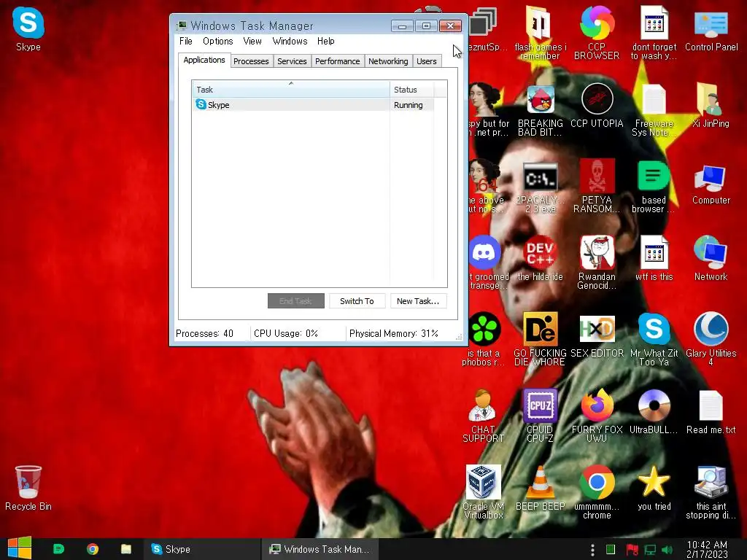
Task: Open the folder icon on the taskbar
Action: pos(125,549)
